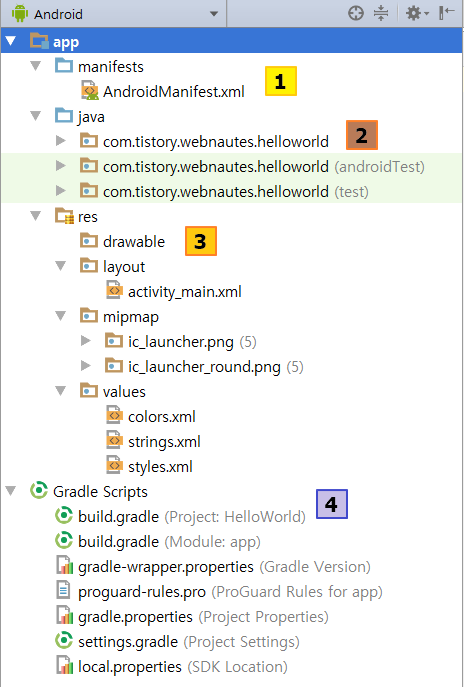Collapse the java folder
This screenshot has width=464, height=687.
point(35,116)
